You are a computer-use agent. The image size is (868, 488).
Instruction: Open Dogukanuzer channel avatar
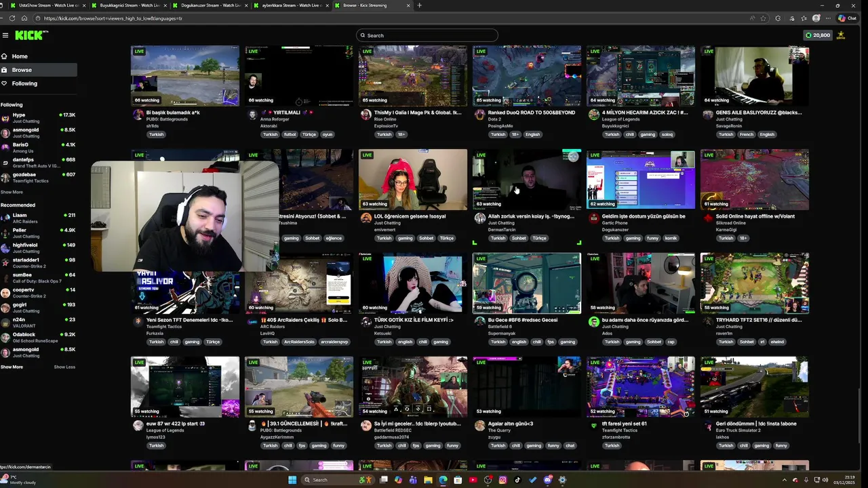[594, 218]
